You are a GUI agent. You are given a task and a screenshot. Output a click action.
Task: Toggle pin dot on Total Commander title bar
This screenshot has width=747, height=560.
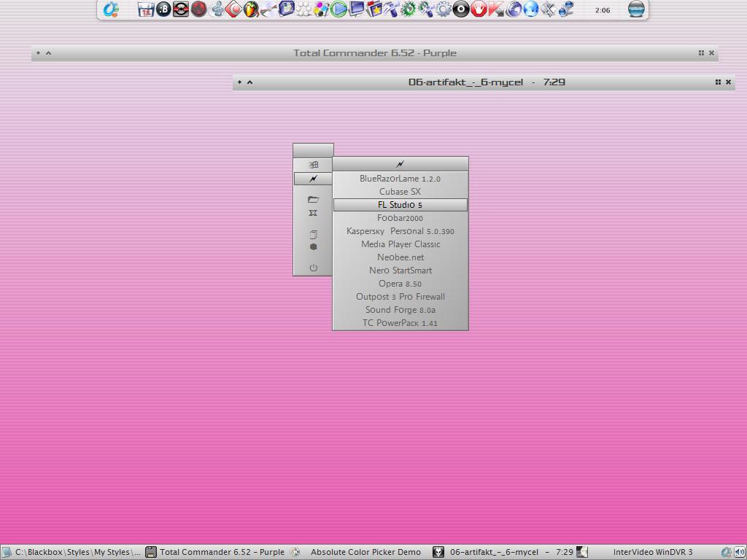click(x=39, y=52)
